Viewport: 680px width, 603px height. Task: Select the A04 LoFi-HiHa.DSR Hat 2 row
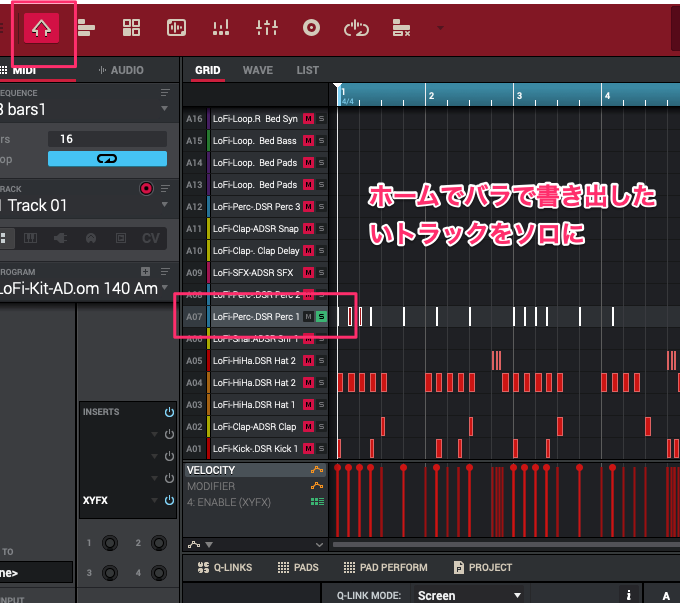pos(256,383)
